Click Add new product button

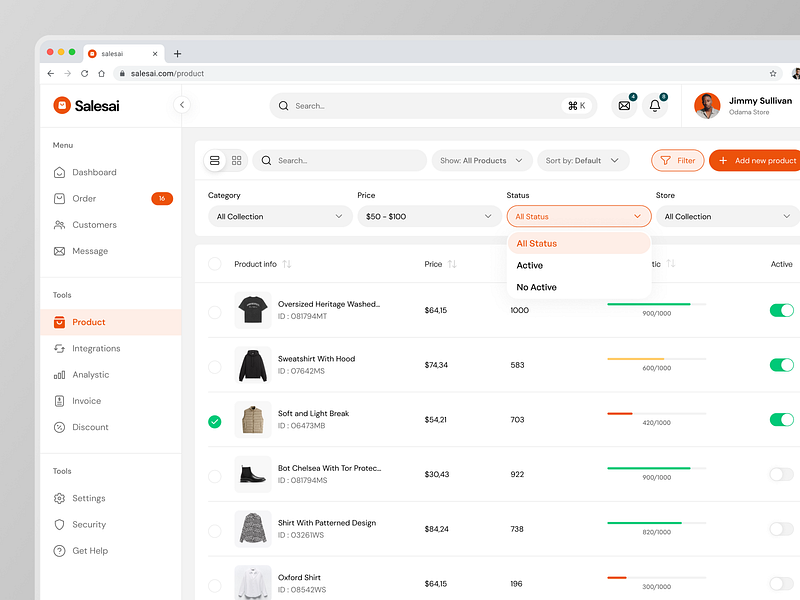(x=755, y=161)
